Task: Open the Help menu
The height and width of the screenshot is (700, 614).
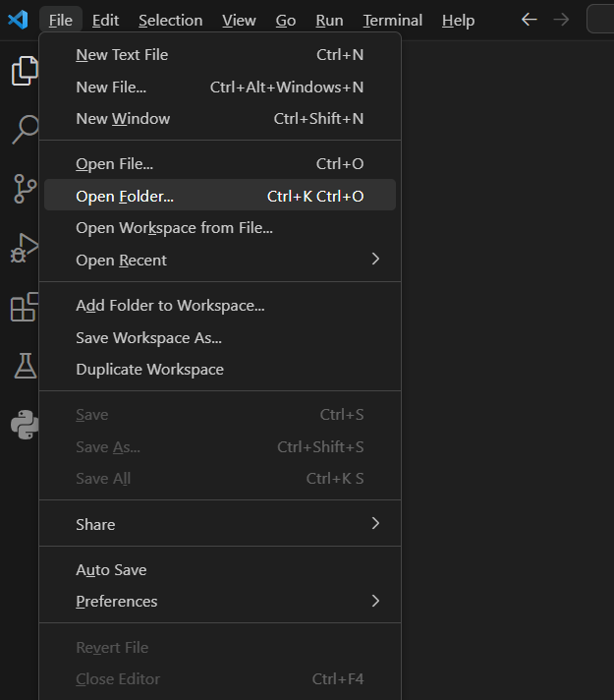Action: coord(458,20)
